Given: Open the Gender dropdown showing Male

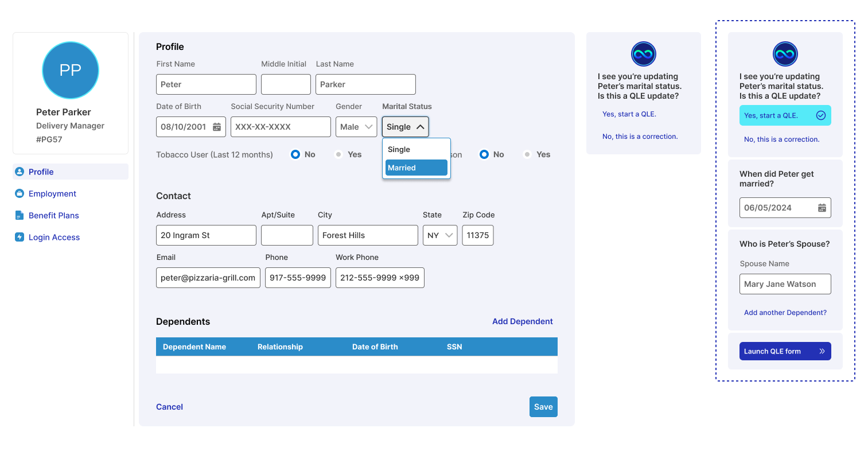Looking at the screenshot, I should point(356,127).
